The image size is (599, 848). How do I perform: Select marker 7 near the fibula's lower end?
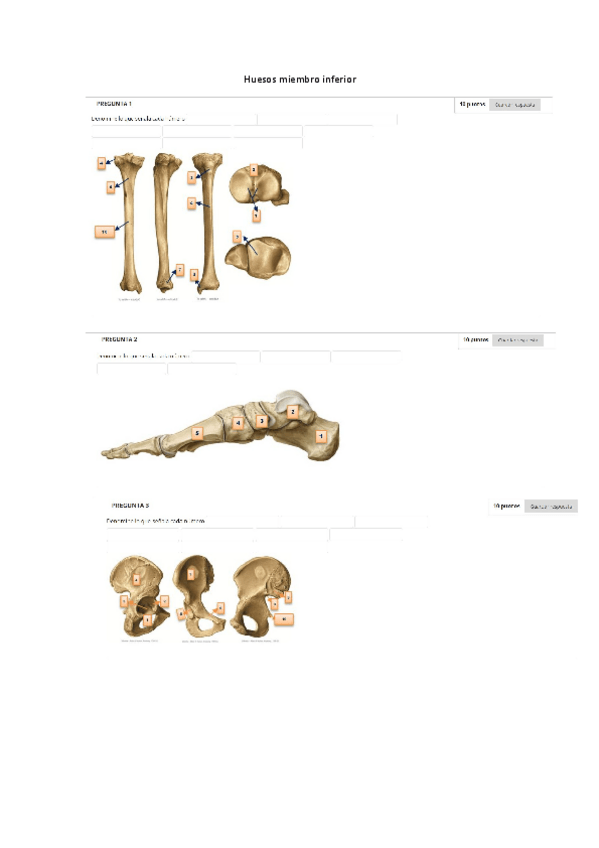(x=179, y=269)
